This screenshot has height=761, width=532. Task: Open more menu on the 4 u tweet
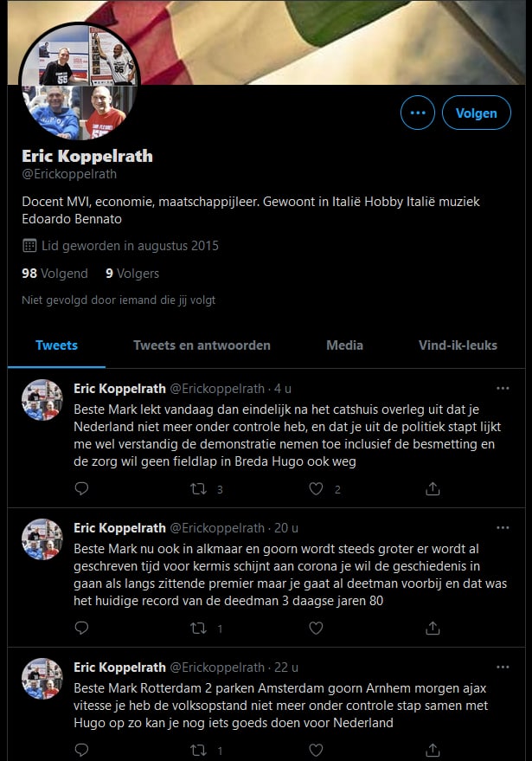click(x=503, y=388)
